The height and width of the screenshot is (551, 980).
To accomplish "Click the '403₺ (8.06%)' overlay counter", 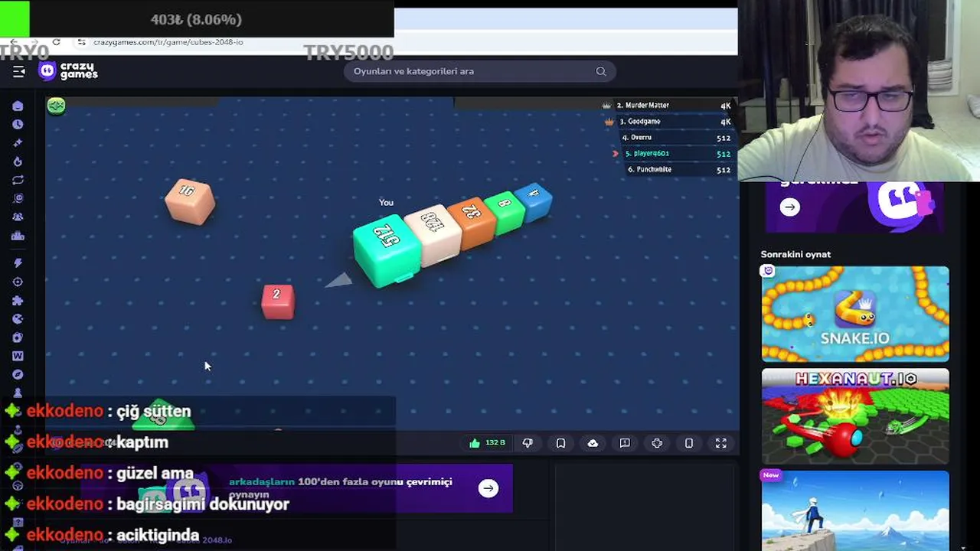I will pos(196,19).
